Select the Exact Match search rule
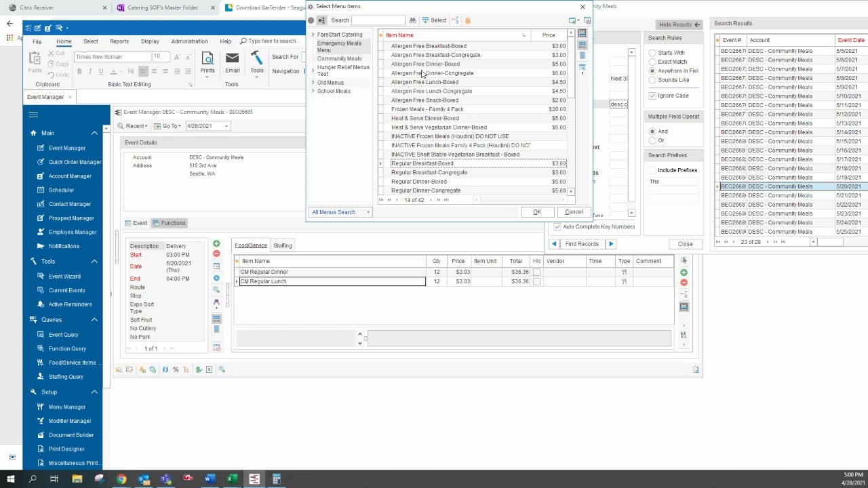This screenshot has height=488, width=868. [652, 62]
